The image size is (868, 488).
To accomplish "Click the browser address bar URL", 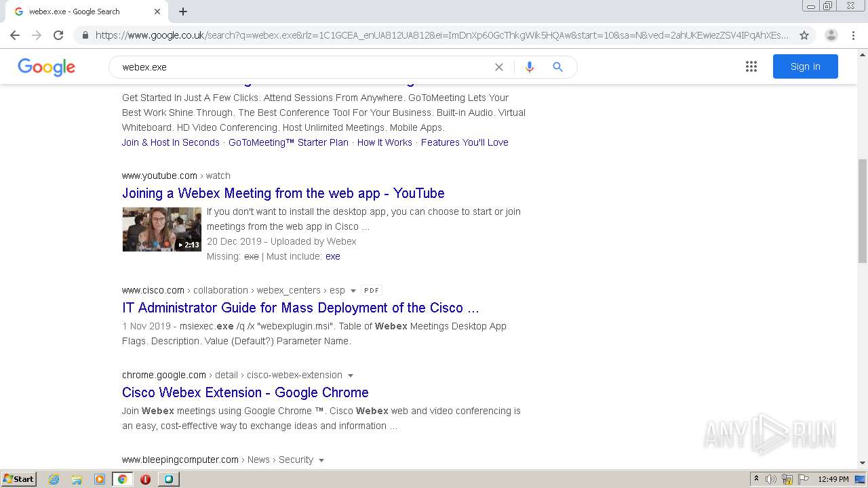I will point(442,35).
